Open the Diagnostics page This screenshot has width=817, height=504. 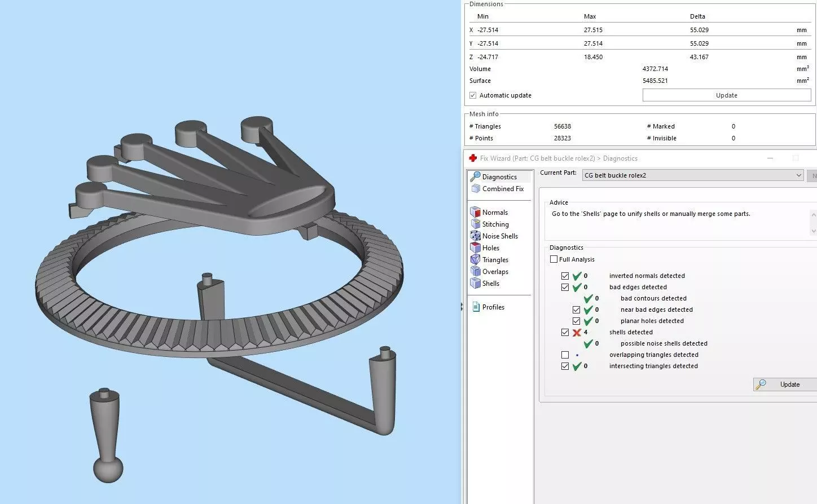[x=500, y=176]
